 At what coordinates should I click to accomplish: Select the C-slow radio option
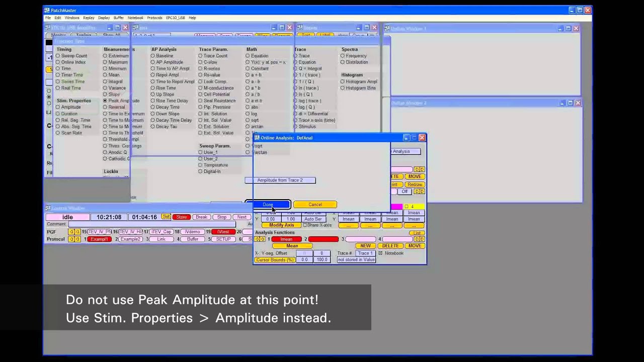pos(200,62)
